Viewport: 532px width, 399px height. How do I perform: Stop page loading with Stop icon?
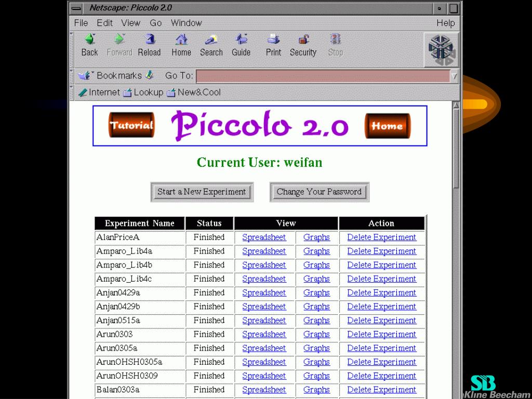point(335,45)
